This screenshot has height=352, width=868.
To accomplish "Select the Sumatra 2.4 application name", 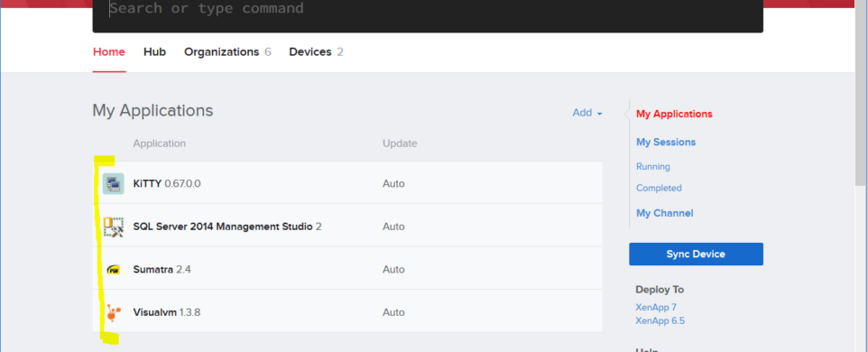I will tap(162, 270).
